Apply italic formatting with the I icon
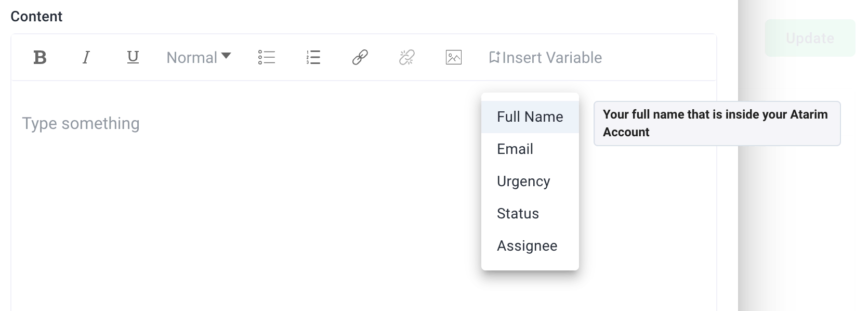868x311 pixels. click(x=86, y=57)
